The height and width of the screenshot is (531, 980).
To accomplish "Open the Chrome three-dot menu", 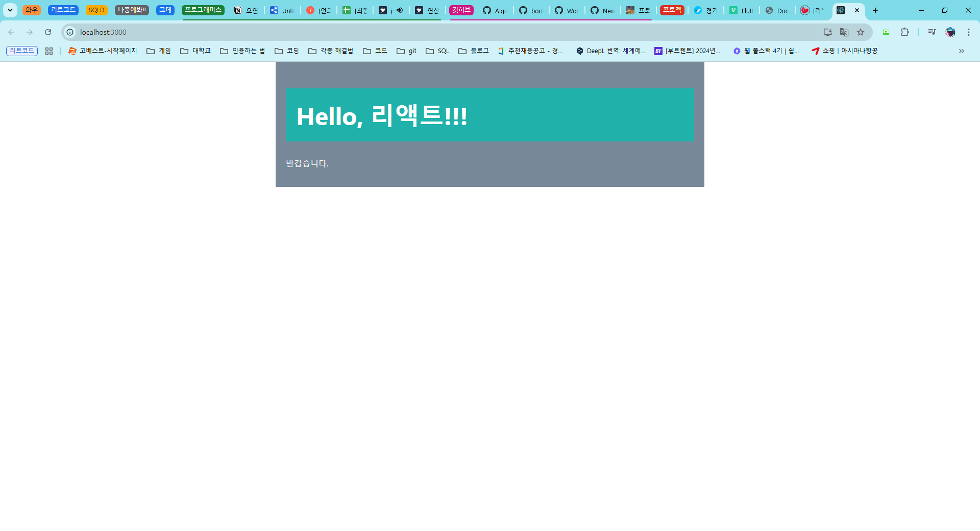I will click(969, 32).
